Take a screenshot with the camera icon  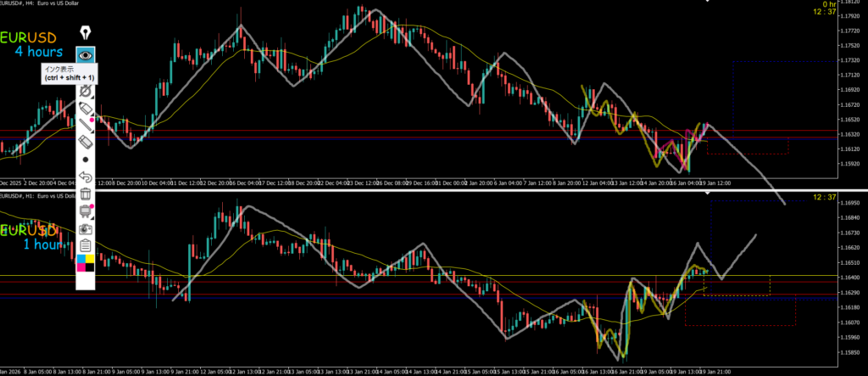[86, 229]
